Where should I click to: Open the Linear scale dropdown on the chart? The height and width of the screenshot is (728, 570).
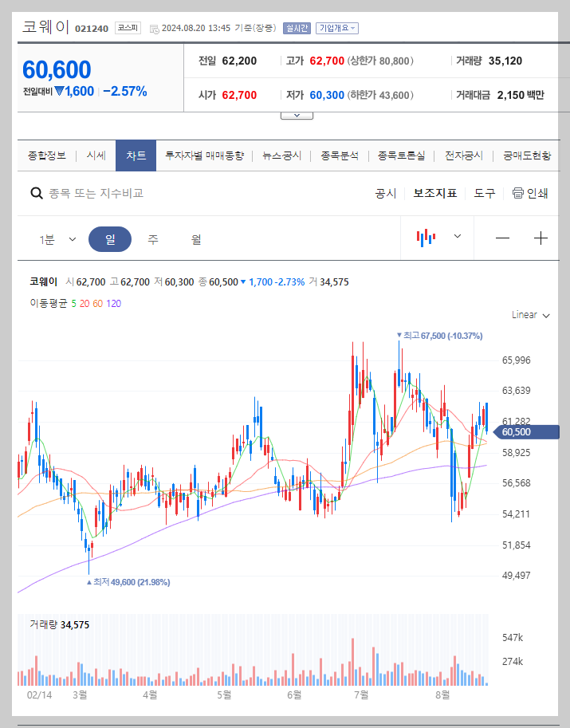529,315
